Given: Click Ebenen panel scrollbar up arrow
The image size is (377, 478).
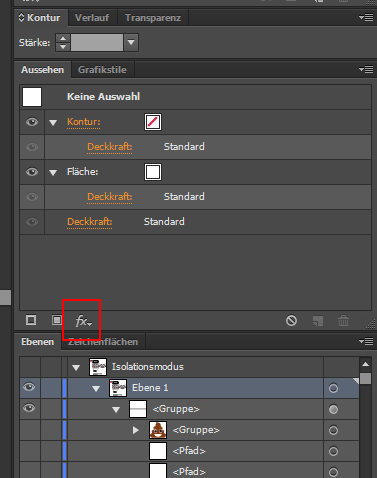Looking at the screenshot, I should coord(366,364).
